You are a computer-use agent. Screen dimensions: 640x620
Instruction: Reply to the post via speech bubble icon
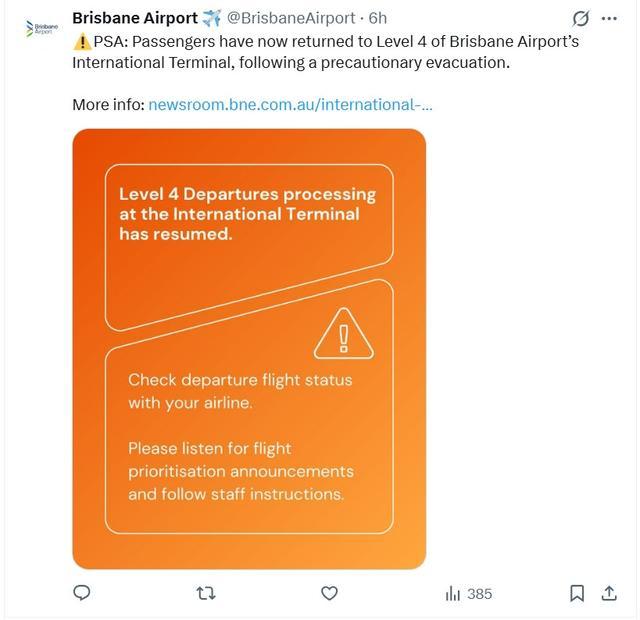(x=82, y=593)
